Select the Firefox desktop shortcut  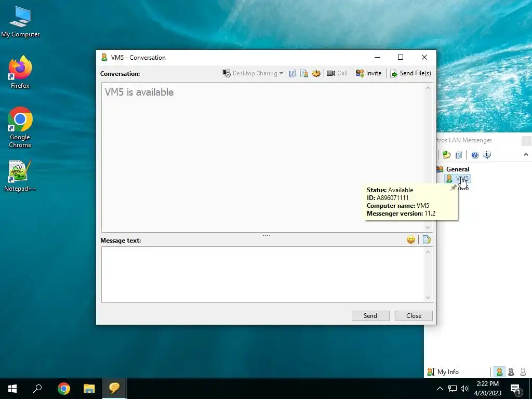pyautogui.click(x=20, y=72)
